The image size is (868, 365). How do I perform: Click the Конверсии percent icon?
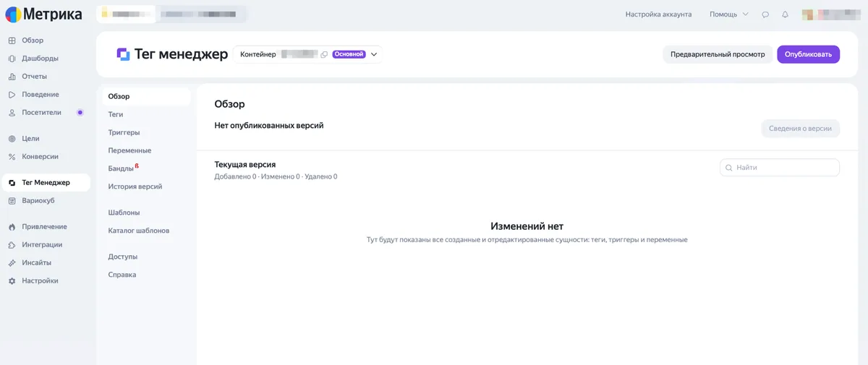[12, 157]
